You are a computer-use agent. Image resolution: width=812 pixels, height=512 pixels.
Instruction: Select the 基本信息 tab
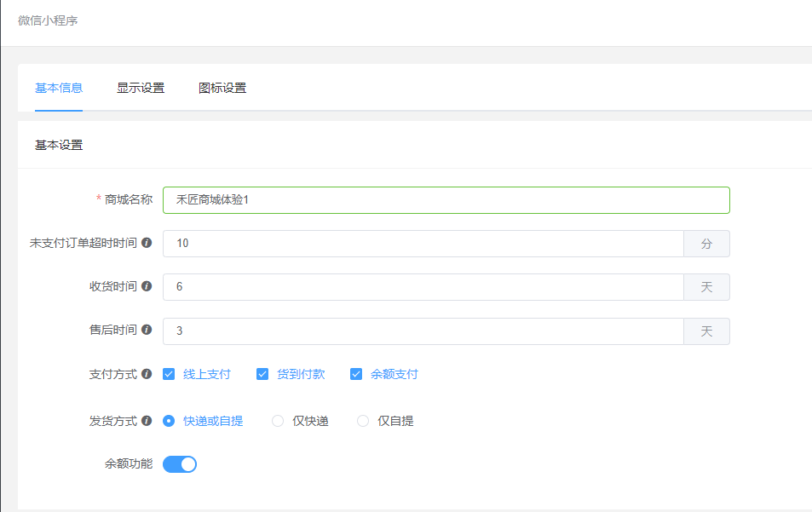click(59, 88)
